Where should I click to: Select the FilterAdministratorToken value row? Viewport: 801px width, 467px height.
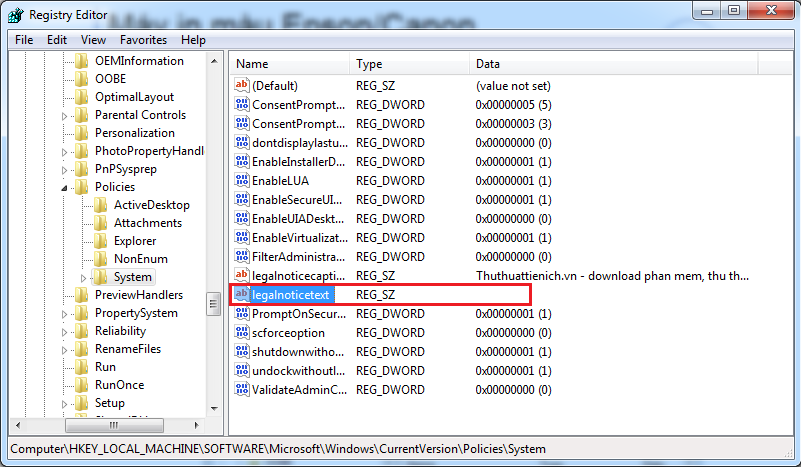coord(298,257)
